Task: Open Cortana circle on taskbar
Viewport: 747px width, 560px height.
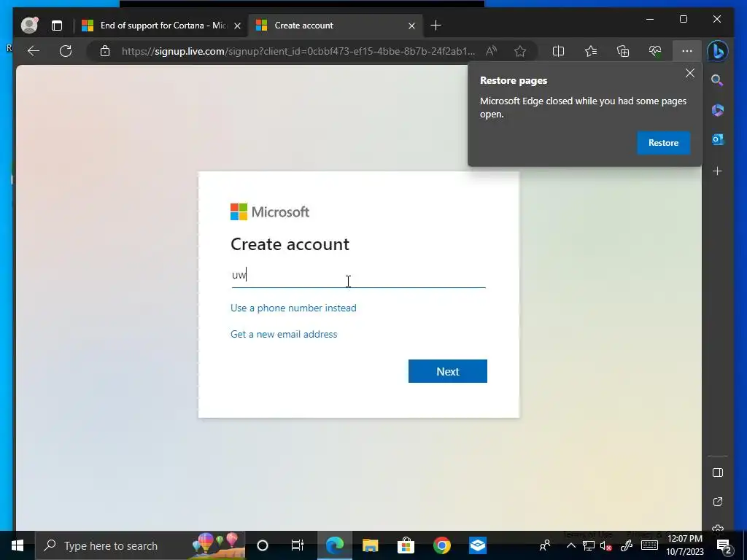Action: click(263, 545)
